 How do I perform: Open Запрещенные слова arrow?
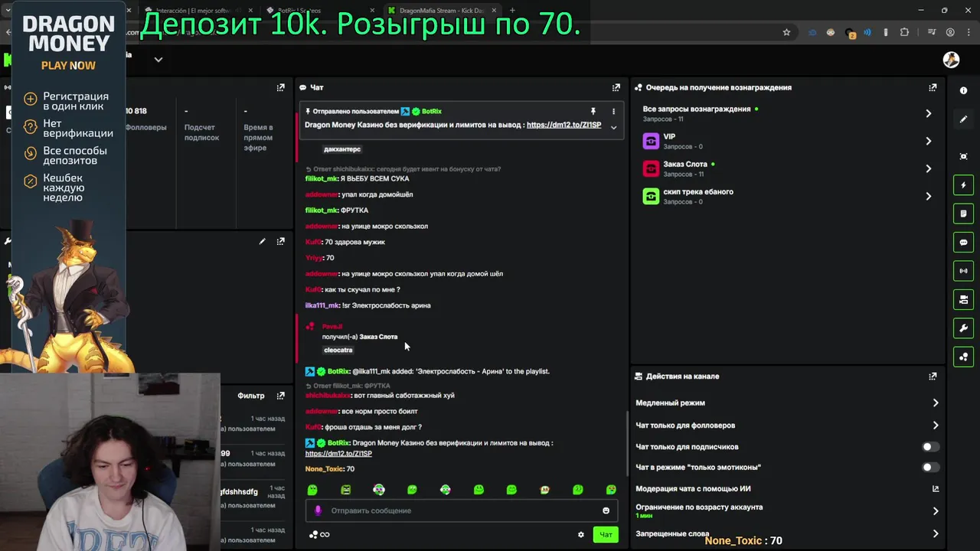[935, 533]
